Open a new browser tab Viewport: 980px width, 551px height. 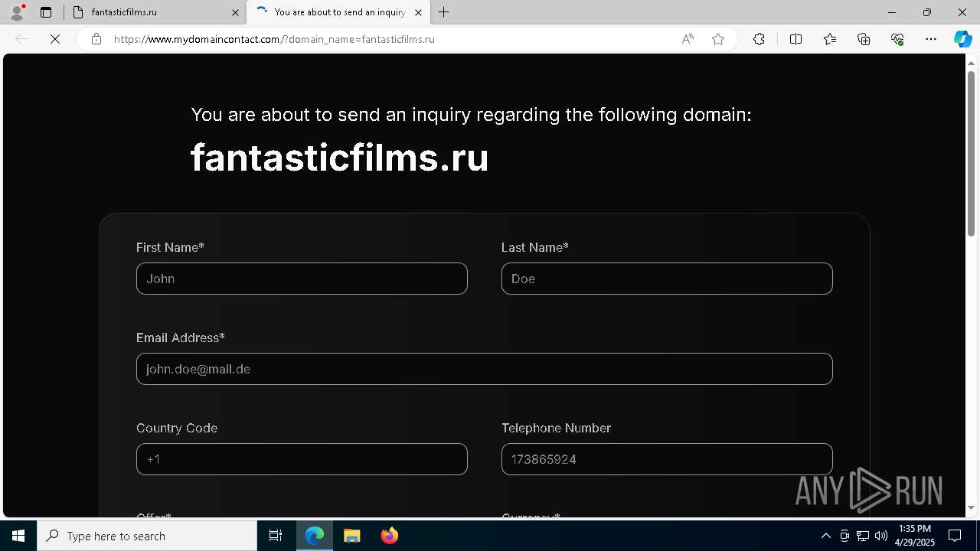[x=444, y=12]
